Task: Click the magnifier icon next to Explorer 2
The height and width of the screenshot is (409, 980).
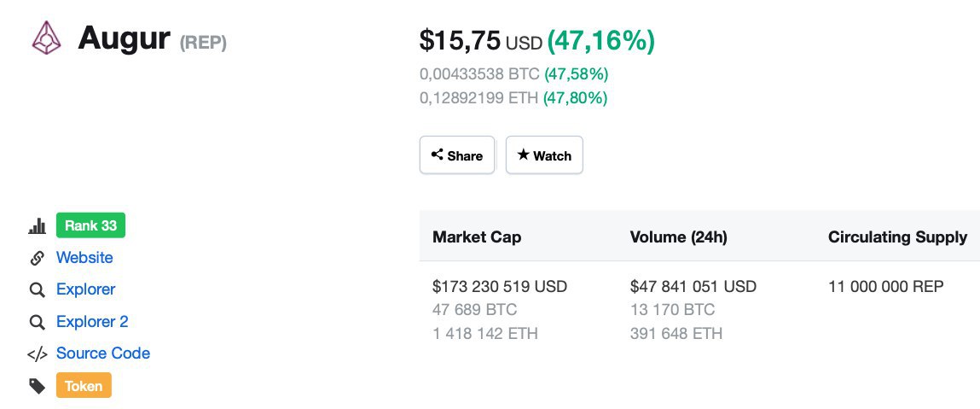Action: click(37, 322)
